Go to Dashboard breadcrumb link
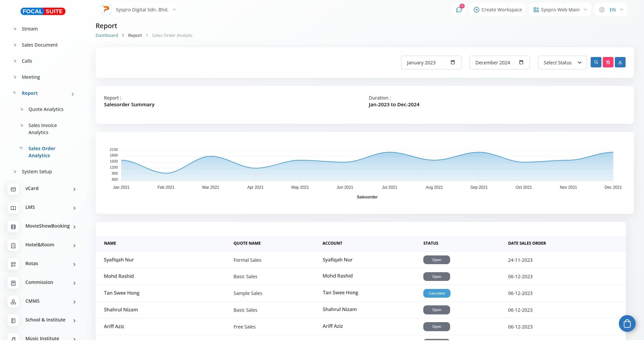The width and height of the screenshot is (644, 362). 107,35
